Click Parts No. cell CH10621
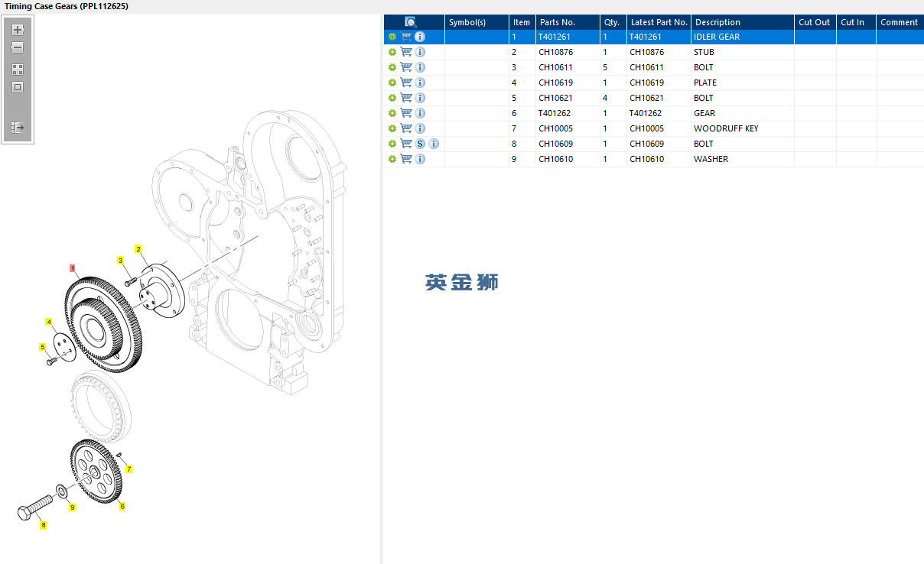The width and height of the screenshot is (924, 564). [567, 98]
